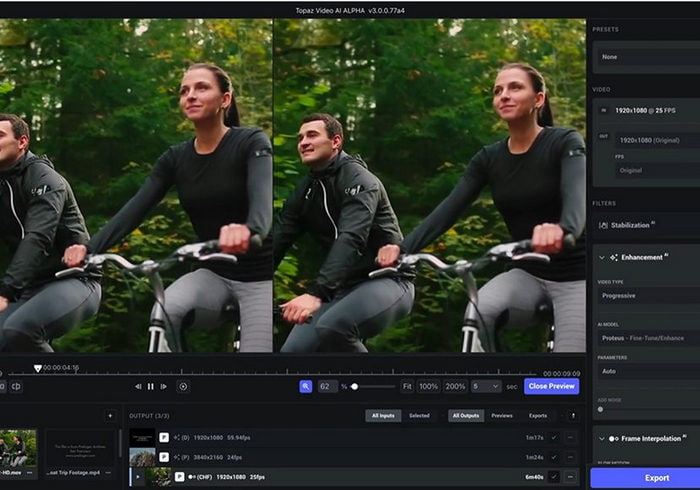Open the preview duration dropdown showing 5

pyautogui.click(x=486, y=386)
